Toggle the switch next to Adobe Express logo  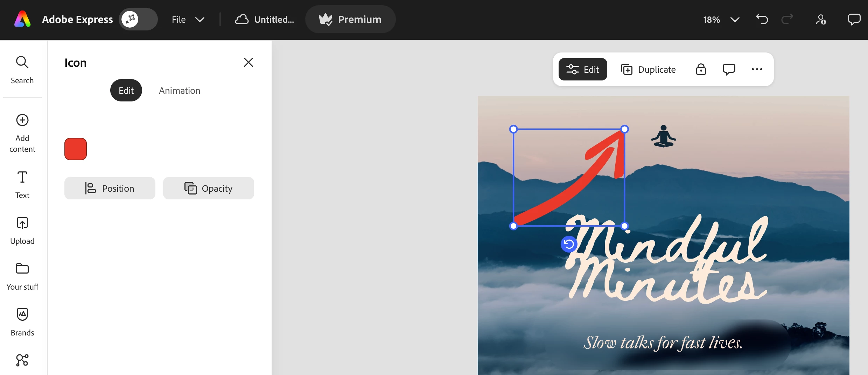[x=138, y=19]
